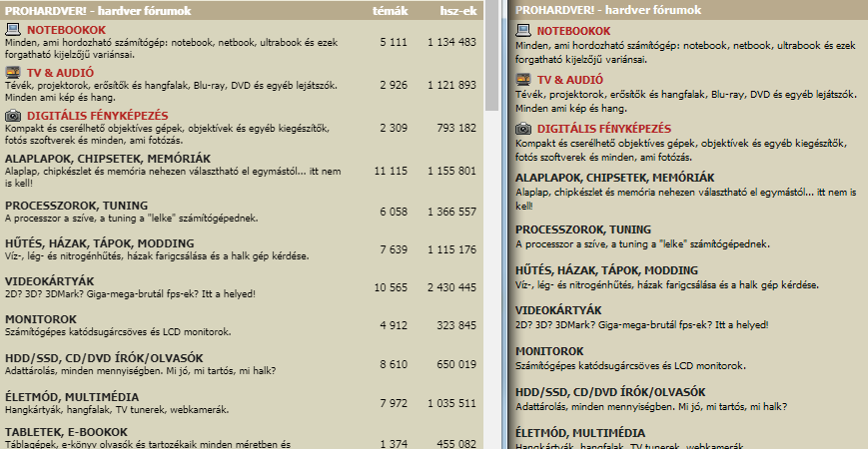Click the TV icon beside TV & AUDIÓ in left window
Screen dimensions: 868x449
(x=13, y=73)
